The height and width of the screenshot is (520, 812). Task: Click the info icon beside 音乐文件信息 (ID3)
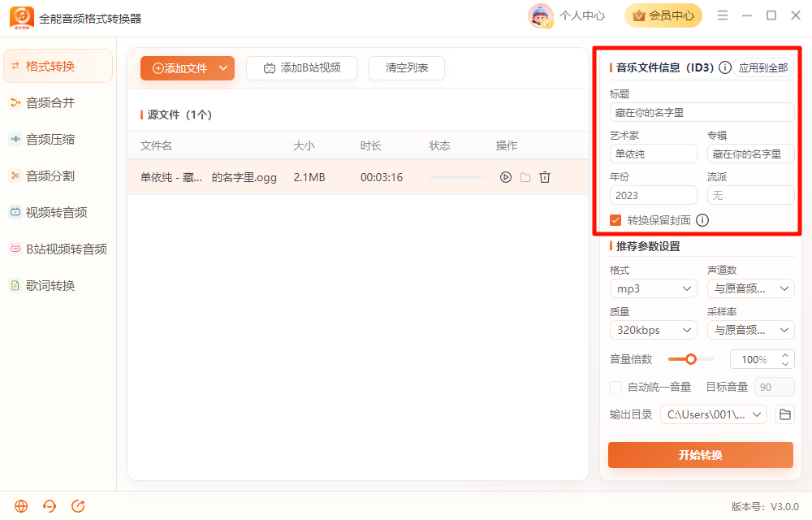pyautogui.click(x=725, y=67)
